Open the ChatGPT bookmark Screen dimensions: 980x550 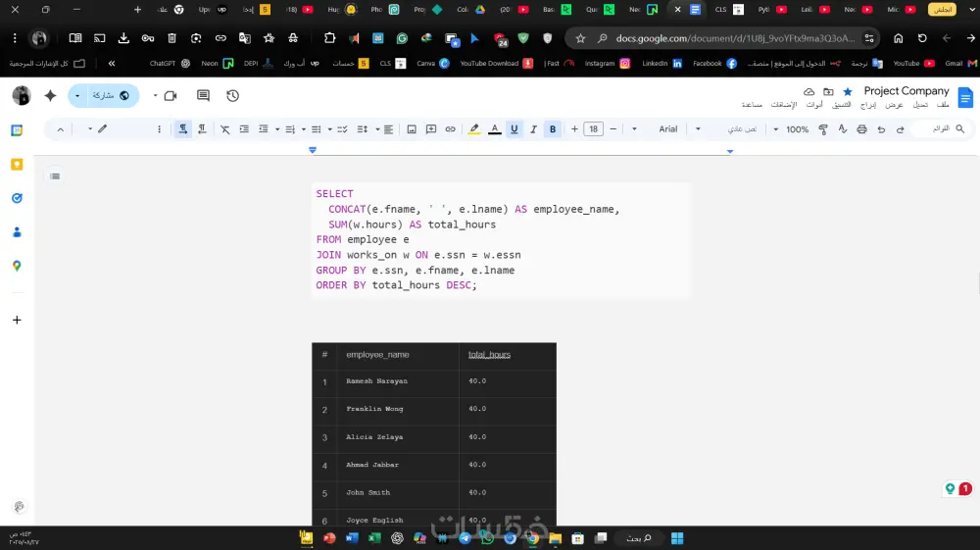170,63
